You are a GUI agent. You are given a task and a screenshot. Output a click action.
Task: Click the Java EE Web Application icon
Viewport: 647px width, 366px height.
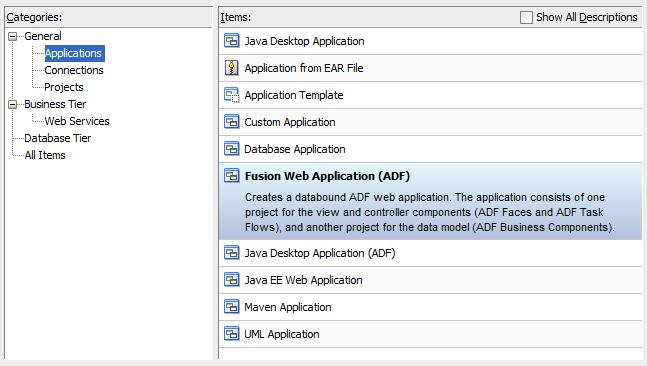[231, 280]
